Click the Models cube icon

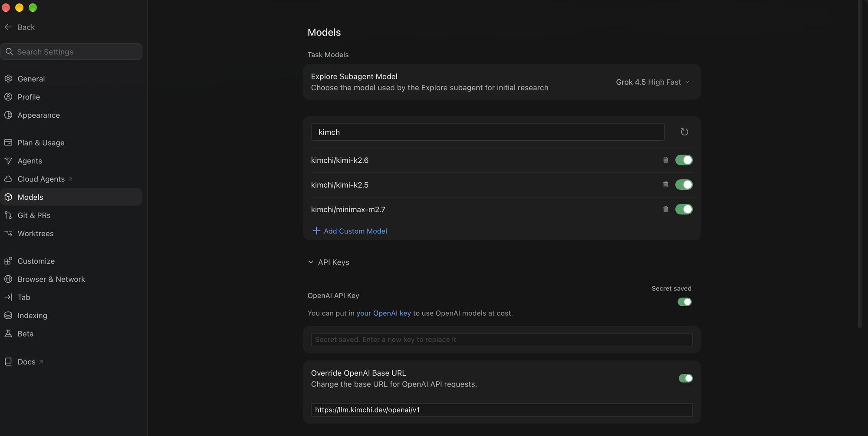click(8, 197)
